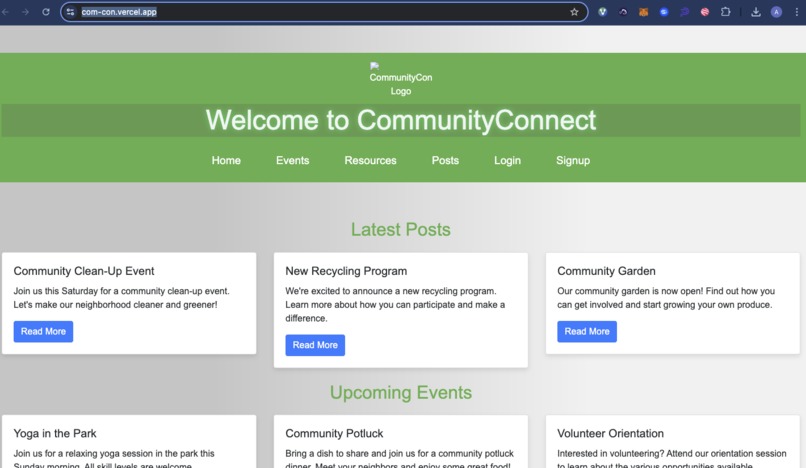Viewport: 806px width, 468px height.
Task: Open site information icon in address bar
Action: click(70, 12)
